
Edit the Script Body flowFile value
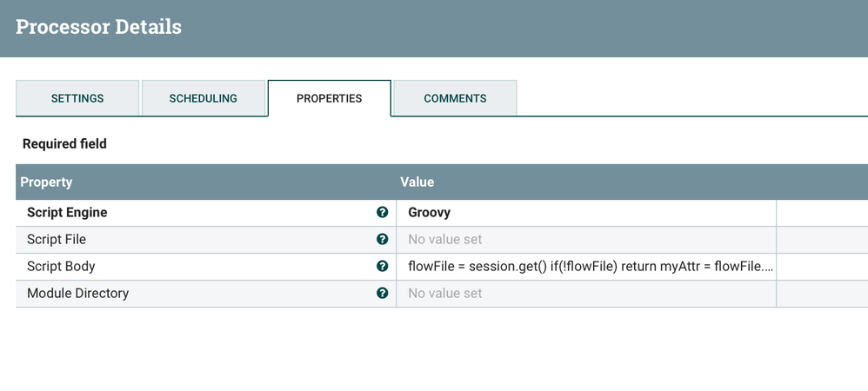pyautogui.click(x=590, y=266)
